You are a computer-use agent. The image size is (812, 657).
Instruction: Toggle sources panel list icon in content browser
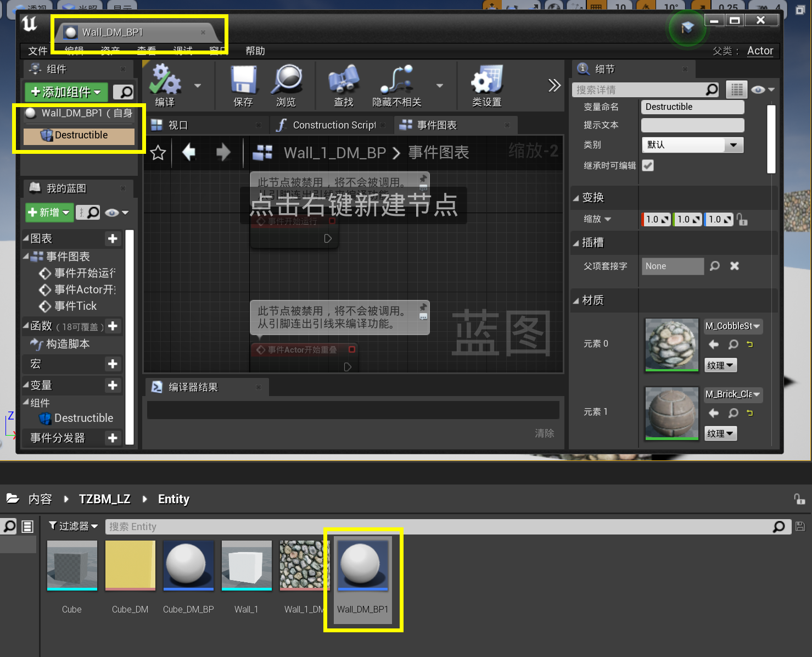(x=27, y=527)
